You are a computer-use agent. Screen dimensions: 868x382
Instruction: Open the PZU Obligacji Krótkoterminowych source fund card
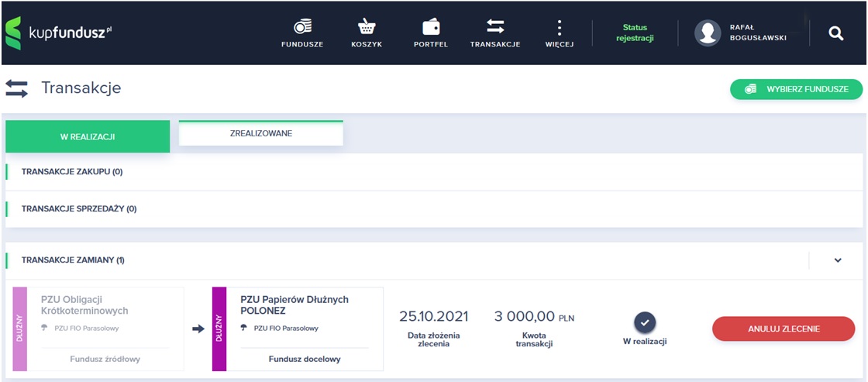[98, 329]
